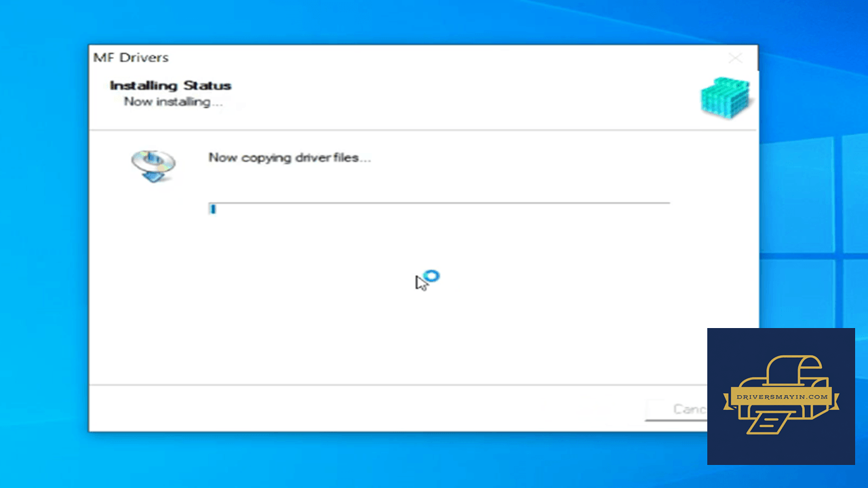Close the MF Drivers installer window
This screenshot has height=488, width=868.
click(x=736, y=58)
